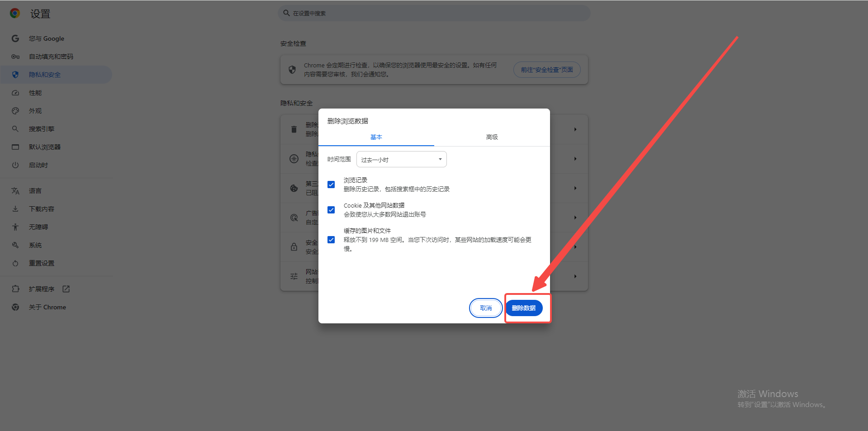Open 扩展程序 link in sidebar
This screenshot has width=868, height=431.
click(56, 289)
